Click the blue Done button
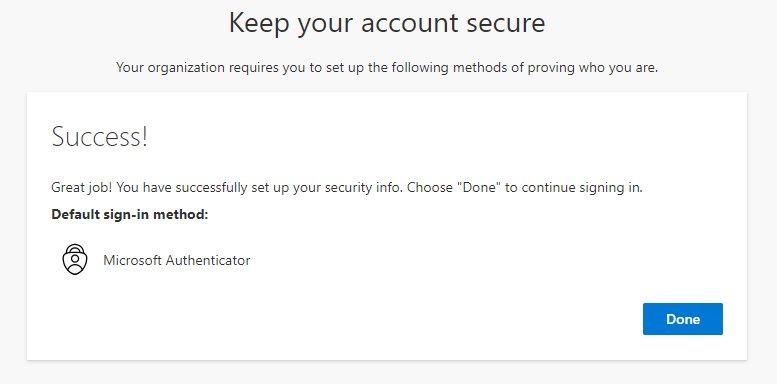The image size is (777, 384). tap(683, 319)
